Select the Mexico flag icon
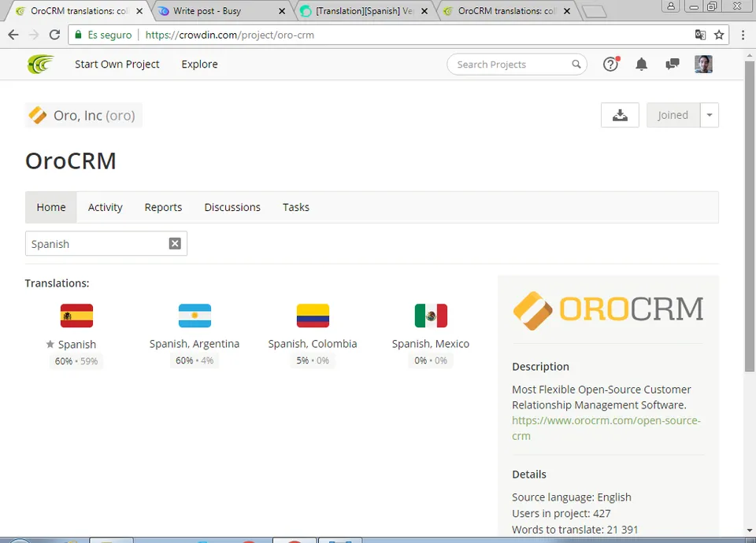 (x=431, y=316)
